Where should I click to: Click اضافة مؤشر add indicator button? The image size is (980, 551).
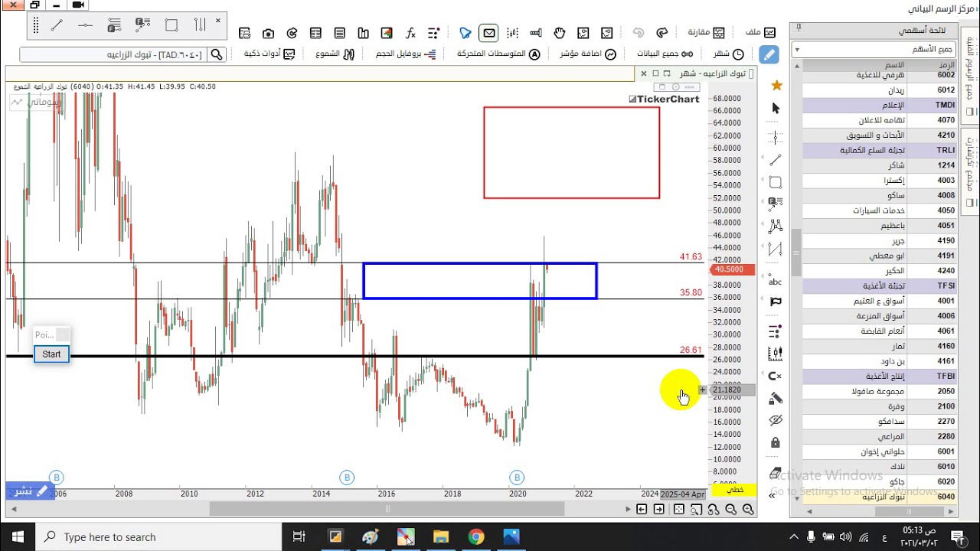[588, 54]
